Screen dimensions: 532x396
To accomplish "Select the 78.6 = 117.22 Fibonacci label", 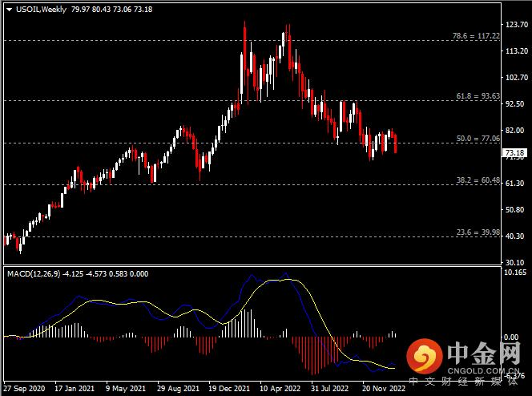I will click(x=477, y=36).
